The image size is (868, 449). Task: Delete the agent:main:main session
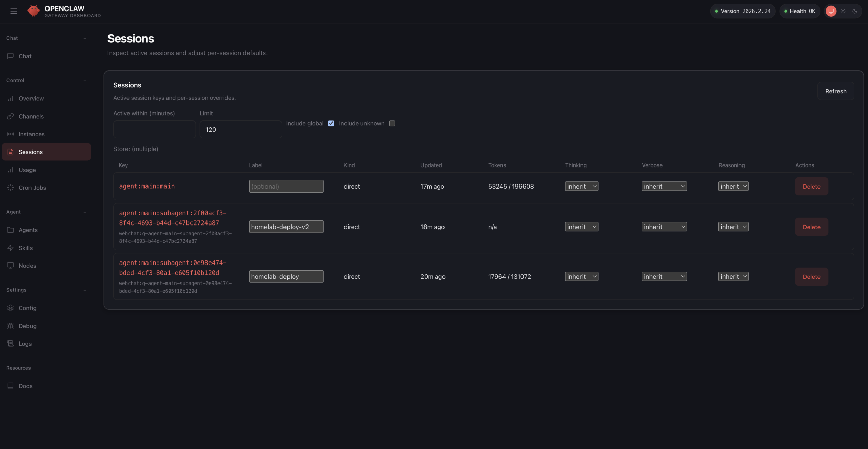click(x=811, y=187)
